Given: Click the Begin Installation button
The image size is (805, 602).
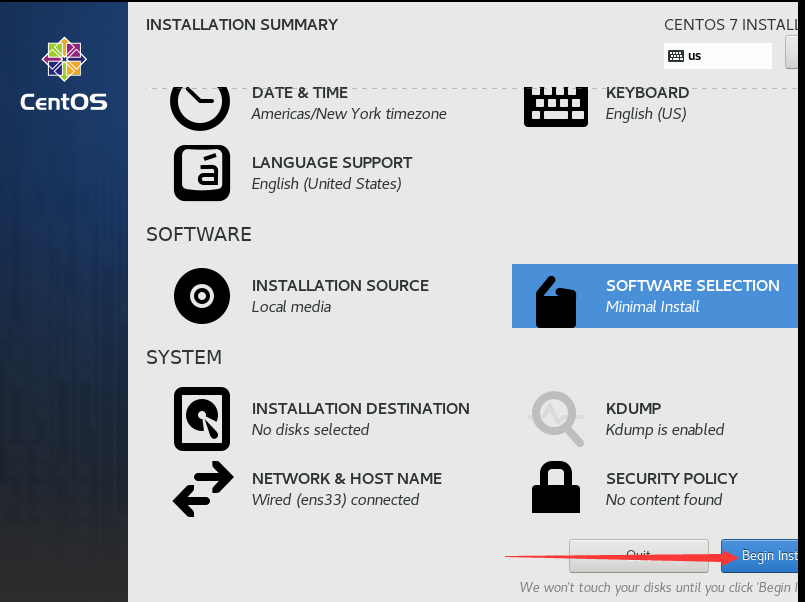Looking at the screenshot, I should [x=759, y=556].
